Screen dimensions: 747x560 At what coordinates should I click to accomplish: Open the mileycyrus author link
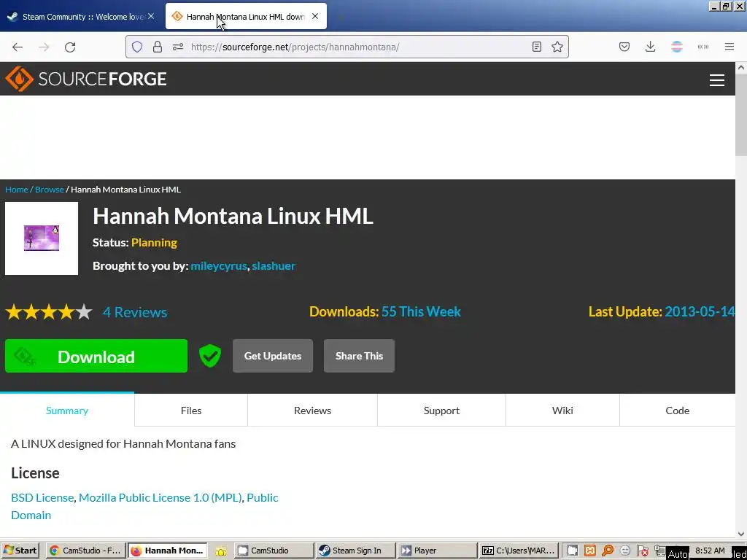[219, 265]
